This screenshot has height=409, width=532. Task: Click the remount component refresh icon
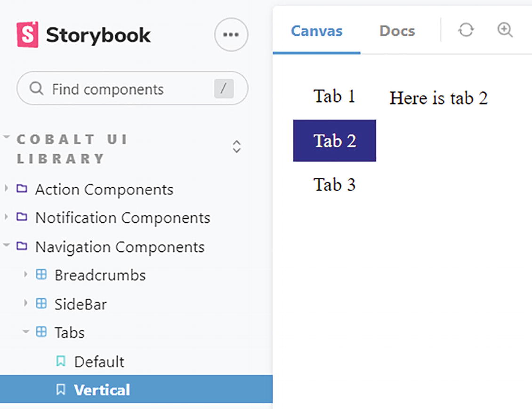(466, 31)
